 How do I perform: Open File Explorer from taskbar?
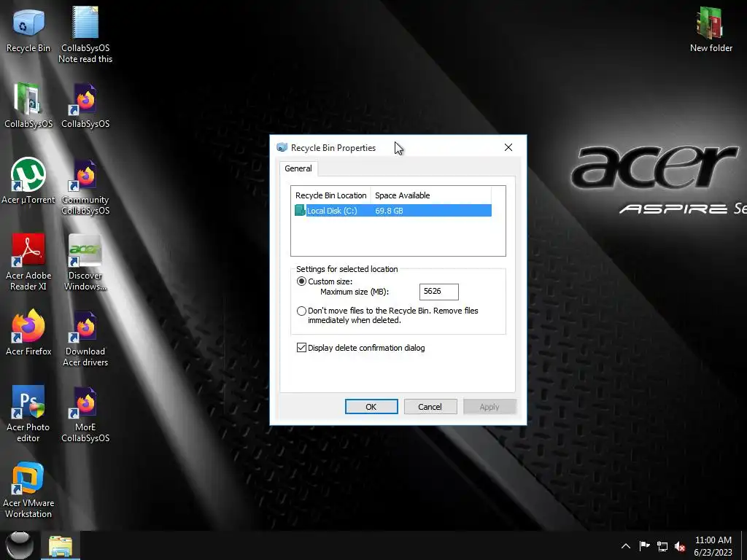pos(61,546)
